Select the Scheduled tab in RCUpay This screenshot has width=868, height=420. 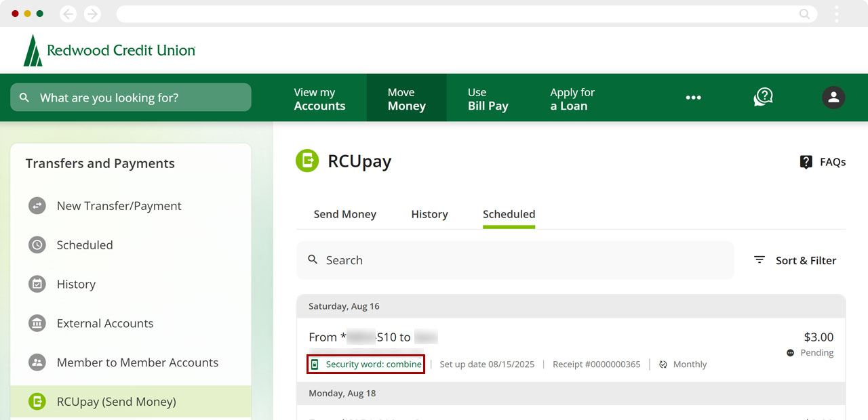click(509, 214)
